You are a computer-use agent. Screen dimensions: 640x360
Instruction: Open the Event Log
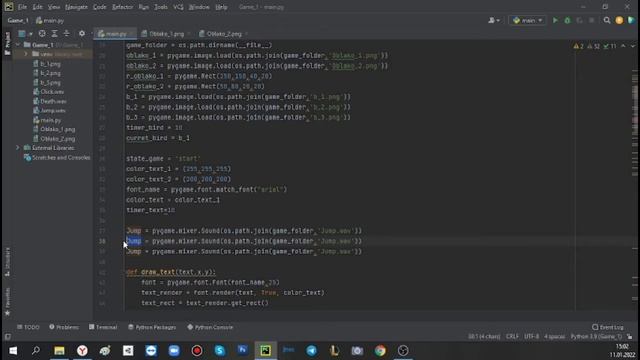[608, 327]
